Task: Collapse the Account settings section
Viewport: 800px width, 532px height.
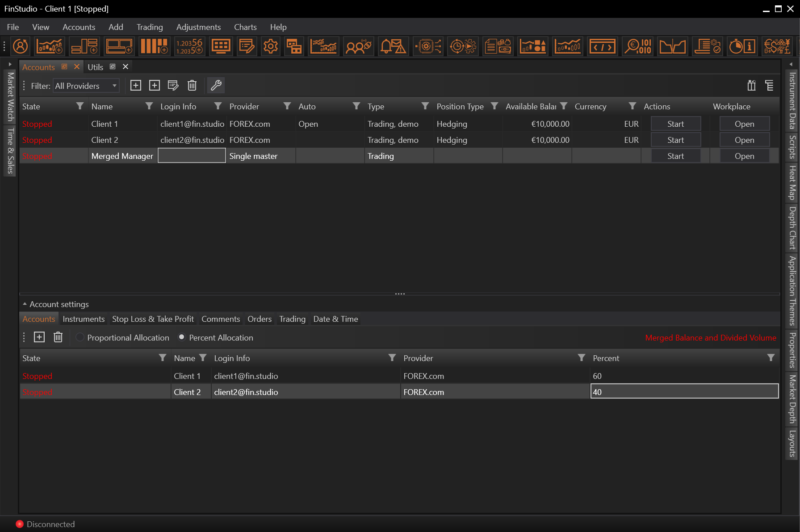Action: (25, 304)
